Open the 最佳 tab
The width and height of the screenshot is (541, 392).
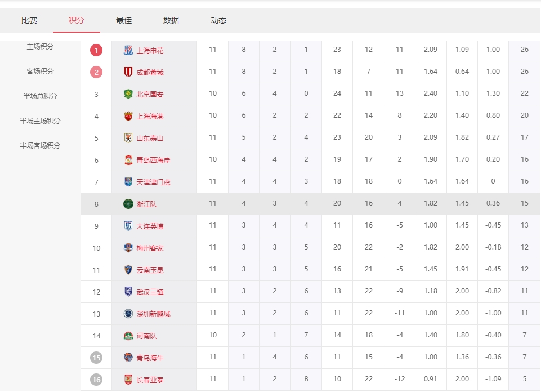point(124,20)
